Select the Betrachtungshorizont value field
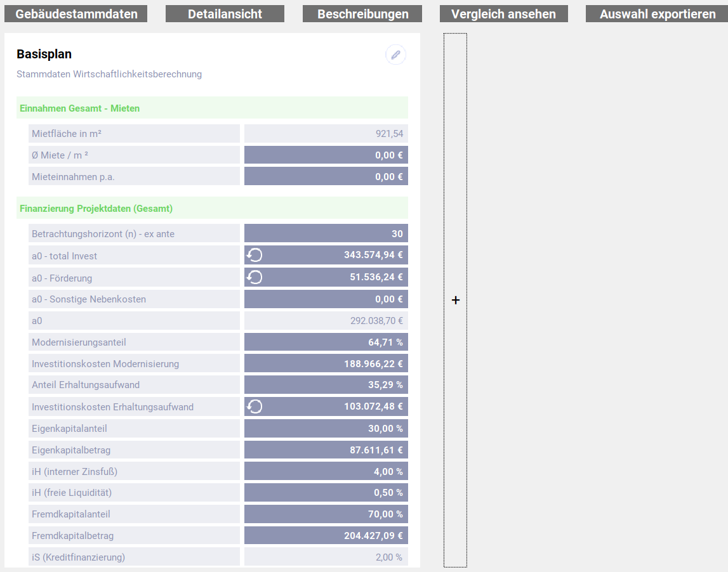The width and height of the screenshot is (728, 572). pyautogui.click(x=326, y=234)
